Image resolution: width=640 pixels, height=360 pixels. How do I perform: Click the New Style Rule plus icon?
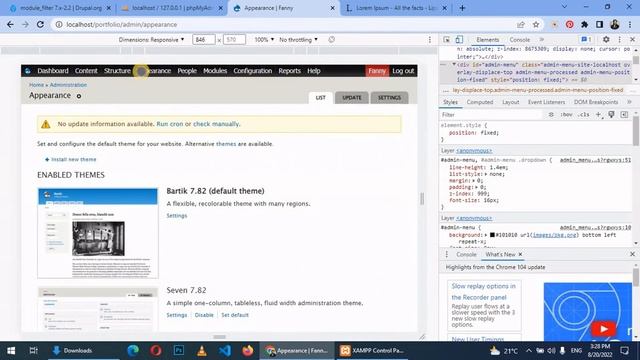pyautogui.click(x=598, y=115)
